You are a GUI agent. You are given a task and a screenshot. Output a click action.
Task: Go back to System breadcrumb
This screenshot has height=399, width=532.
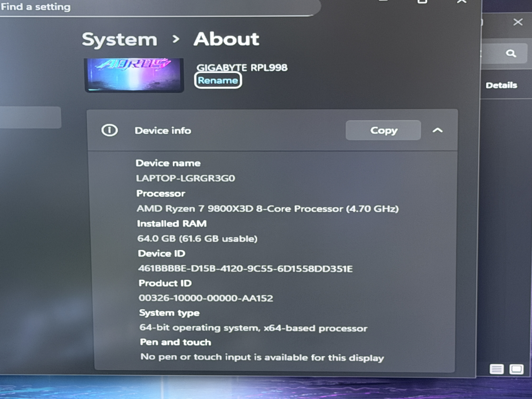click(x=120, y=39)
